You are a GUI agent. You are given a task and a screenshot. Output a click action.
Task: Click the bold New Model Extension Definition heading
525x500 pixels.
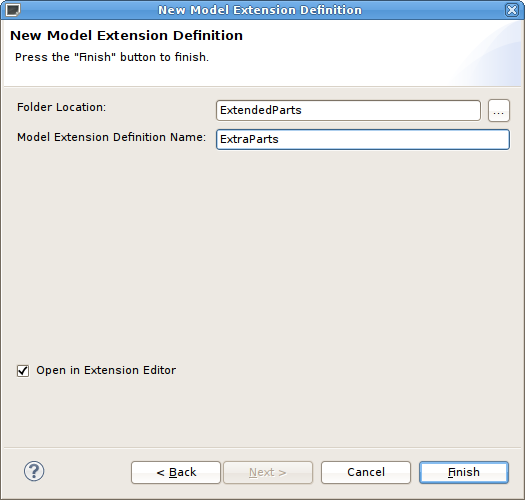pos(126,35)
